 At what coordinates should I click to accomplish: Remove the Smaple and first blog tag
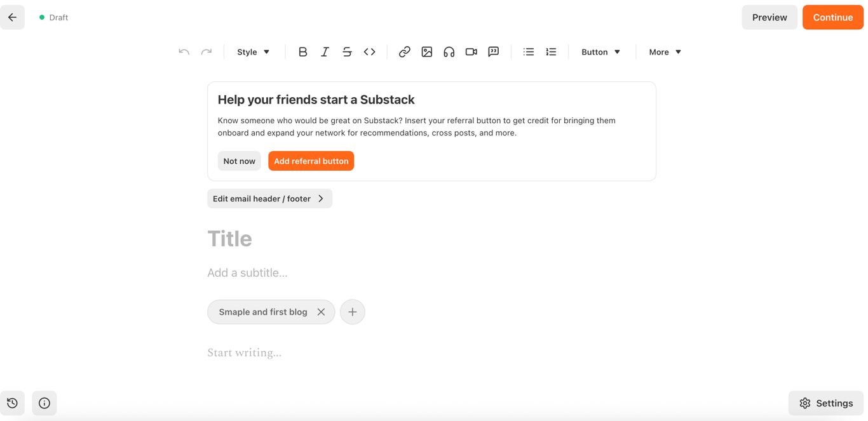pyautogui.click(x=321, y=312)
